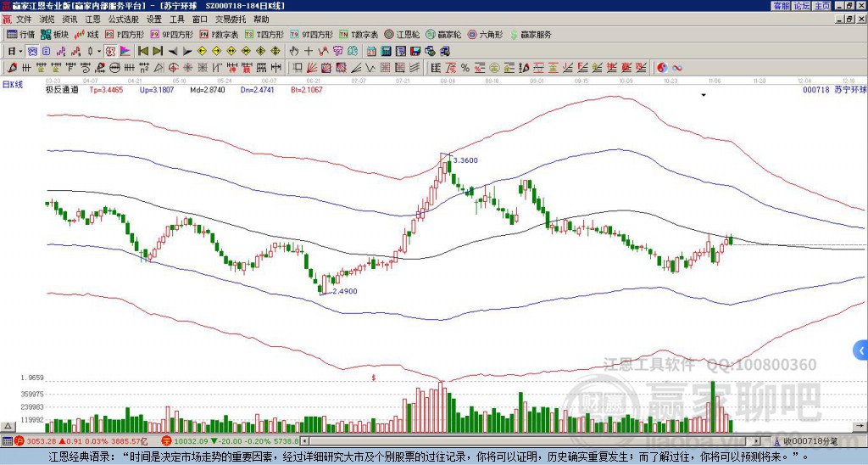Click the blue side collapse arrow

(860, 350)
